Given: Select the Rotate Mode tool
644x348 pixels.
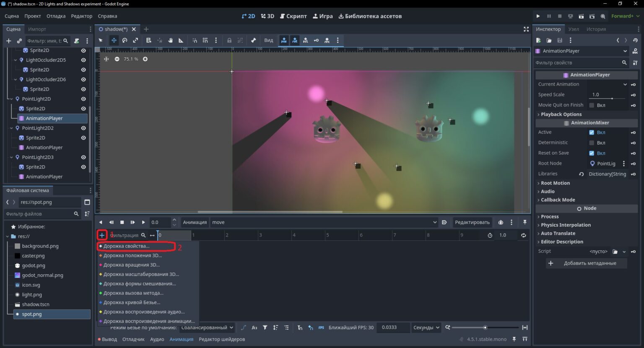Looking at the screenshot, I should click(125, 40).
